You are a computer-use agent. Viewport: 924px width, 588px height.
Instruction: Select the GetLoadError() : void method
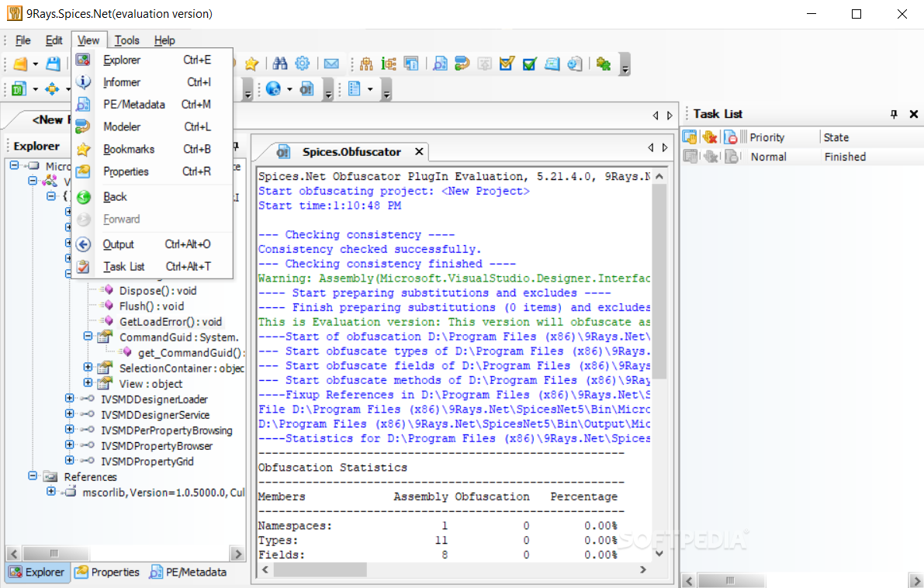click(x=171, y=322)
